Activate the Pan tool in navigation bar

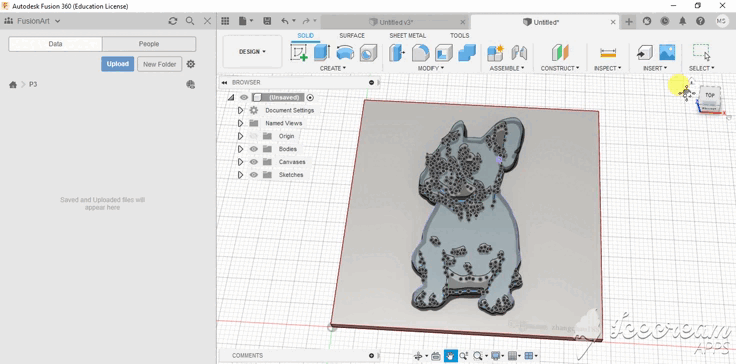coord(450,356)
